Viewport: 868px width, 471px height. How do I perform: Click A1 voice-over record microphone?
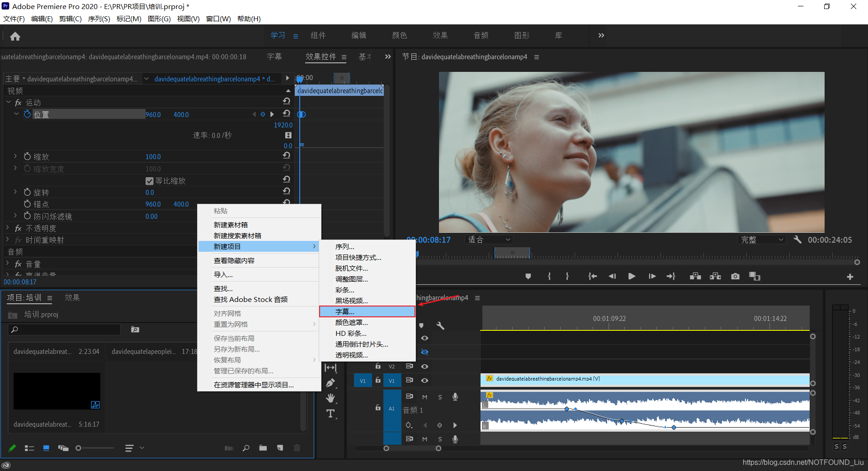pyautogui.click(x=455, y=396)
